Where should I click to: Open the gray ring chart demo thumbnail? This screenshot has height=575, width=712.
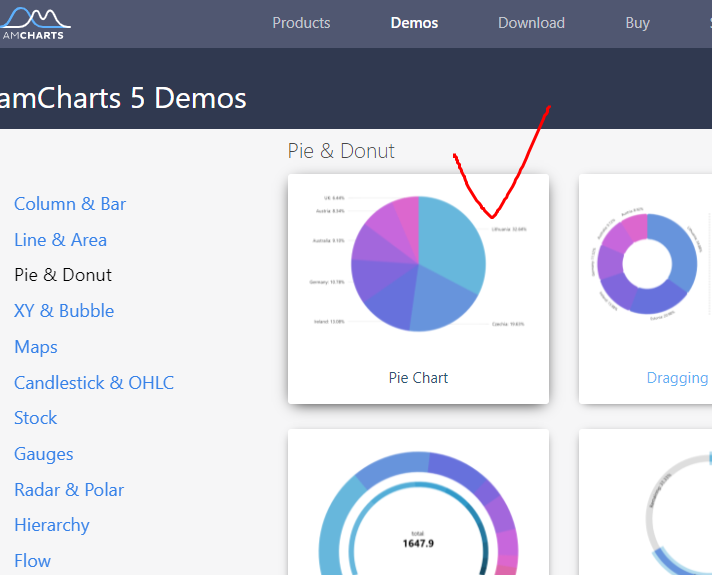pyautogui.click(x=645, y=502)
